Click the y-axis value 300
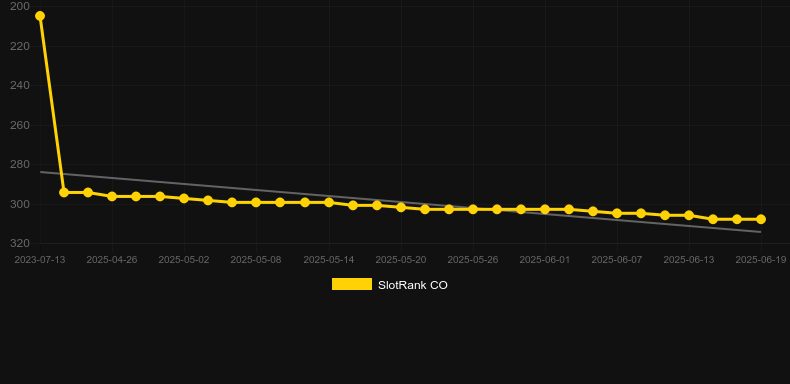This screenshot has height=384, width=790. [20, 204]
